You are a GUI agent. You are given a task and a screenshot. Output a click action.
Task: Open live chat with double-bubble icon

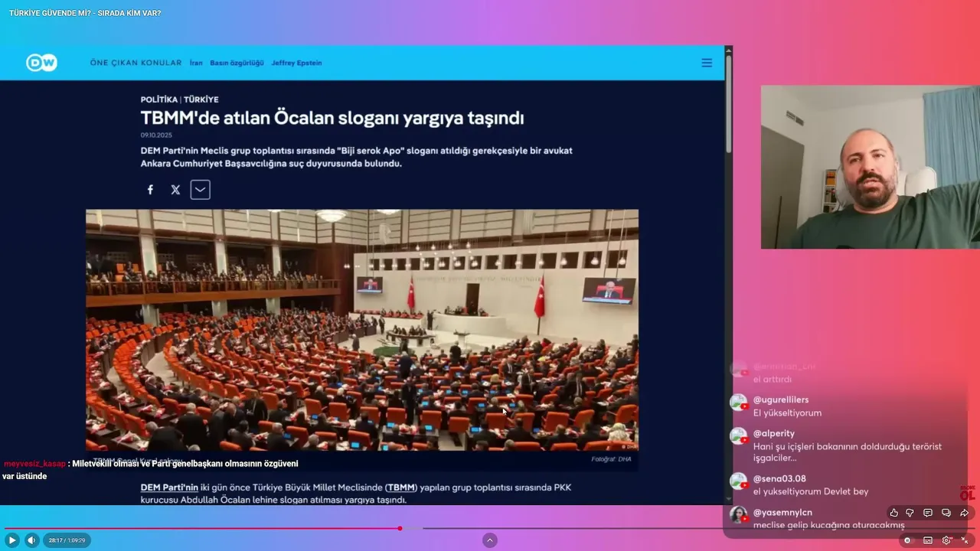coord(946,513)
